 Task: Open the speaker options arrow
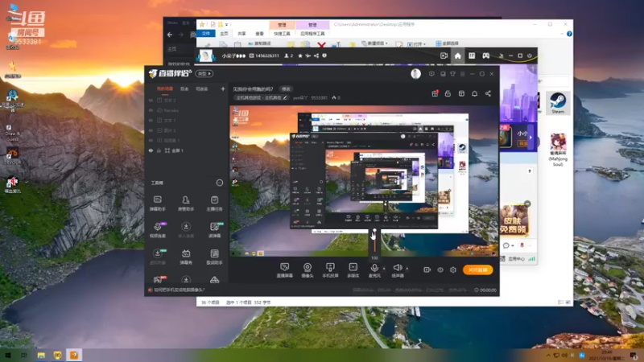(x=407, y=269)
